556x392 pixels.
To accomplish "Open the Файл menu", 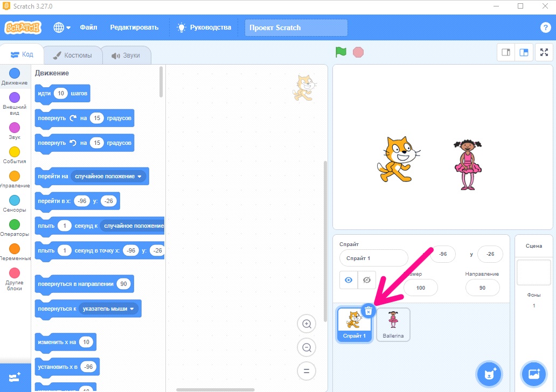I will [x=89, y=27].
